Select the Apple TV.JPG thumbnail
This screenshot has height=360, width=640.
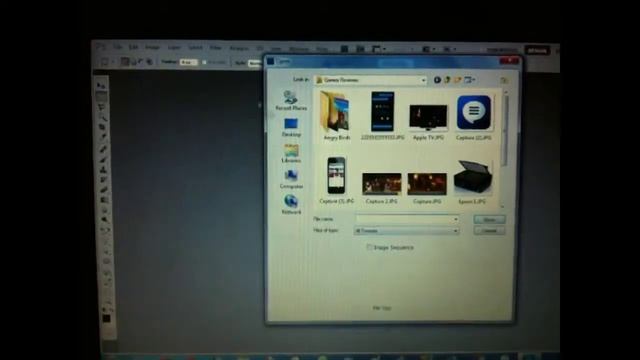[x=428, y=121]
